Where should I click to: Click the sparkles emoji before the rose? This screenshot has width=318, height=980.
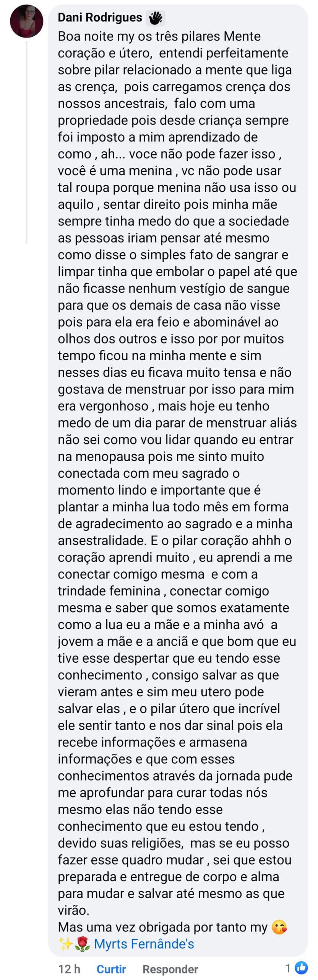[x=65, y=944]
